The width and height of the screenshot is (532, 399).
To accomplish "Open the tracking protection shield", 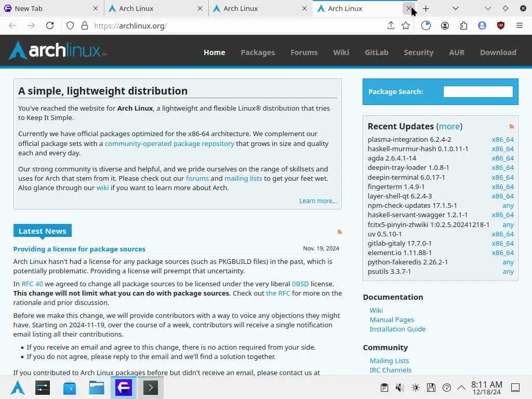I will click(70, 26).
